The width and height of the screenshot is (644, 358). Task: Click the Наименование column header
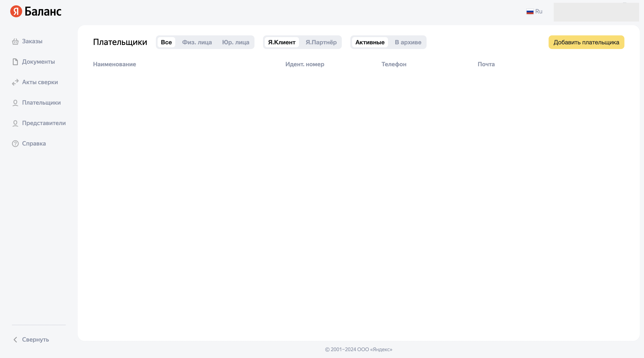tap(115, 64)
